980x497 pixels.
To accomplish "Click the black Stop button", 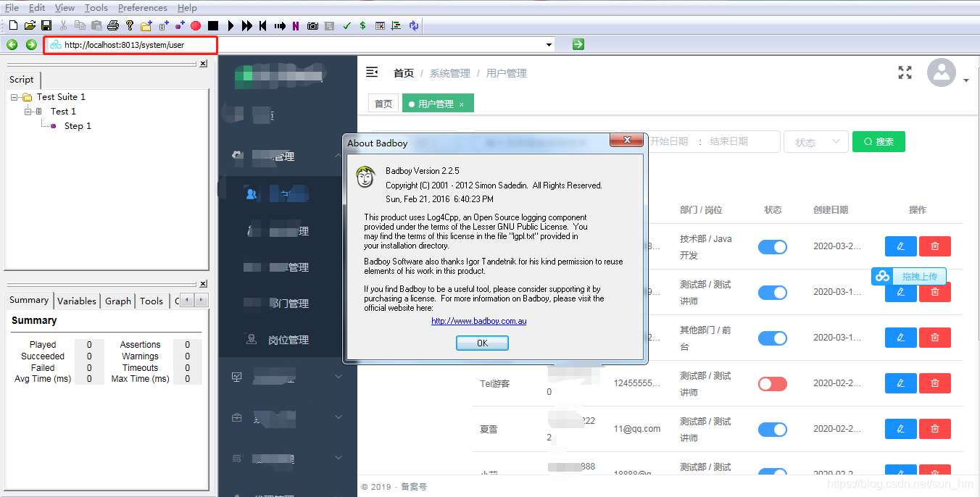I will (x=213, y=25).
